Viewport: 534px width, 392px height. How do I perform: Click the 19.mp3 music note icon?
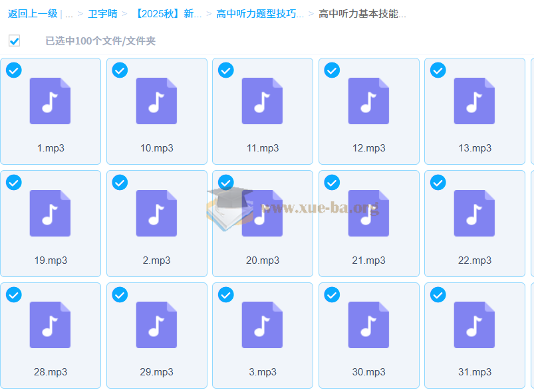coord(50,213)
